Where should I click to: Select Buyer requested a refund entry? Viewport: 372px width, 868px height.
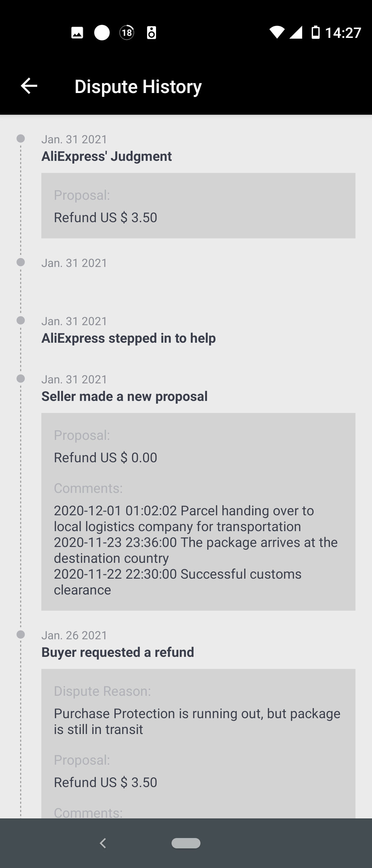pos(117,652)
